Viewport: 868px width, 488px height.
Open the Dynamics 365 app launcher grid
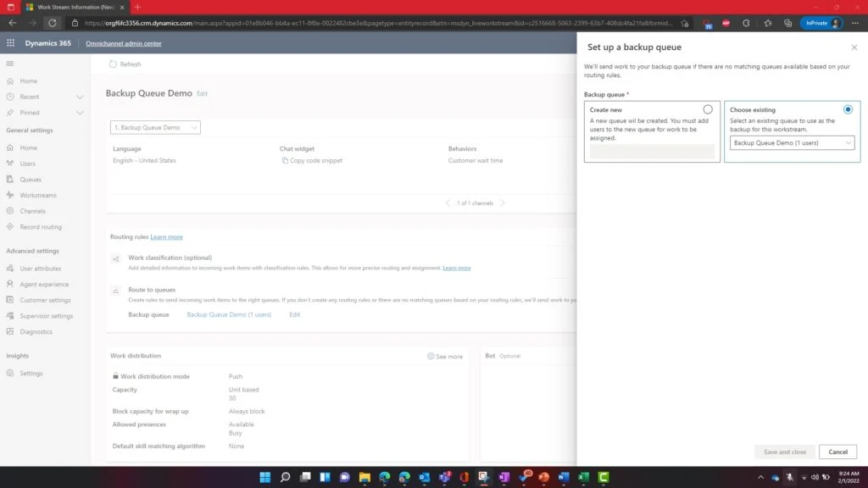pyautogui.click(x=10, y=42)
